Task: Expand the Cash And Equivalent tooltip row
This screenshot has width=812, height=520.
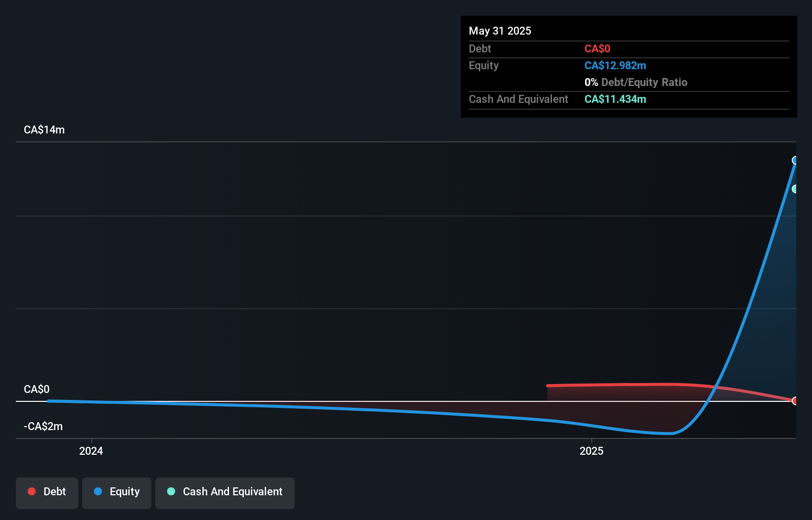Action: (518, 99)
